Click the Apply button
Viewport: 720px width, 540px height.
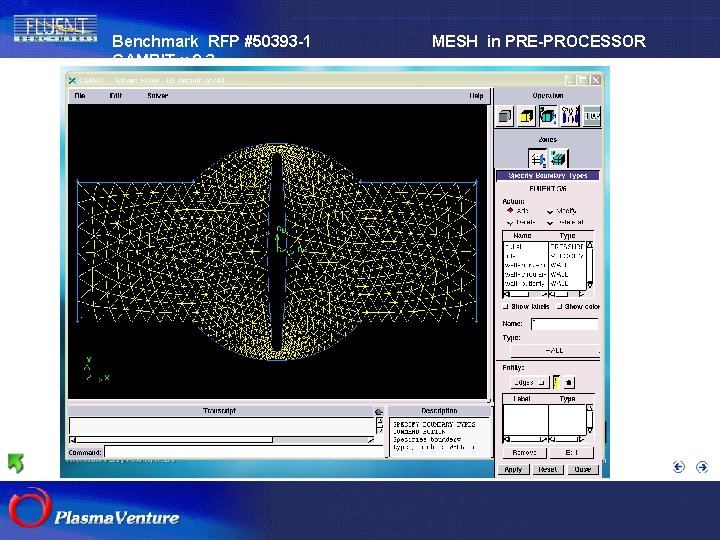tap(513, 468)
